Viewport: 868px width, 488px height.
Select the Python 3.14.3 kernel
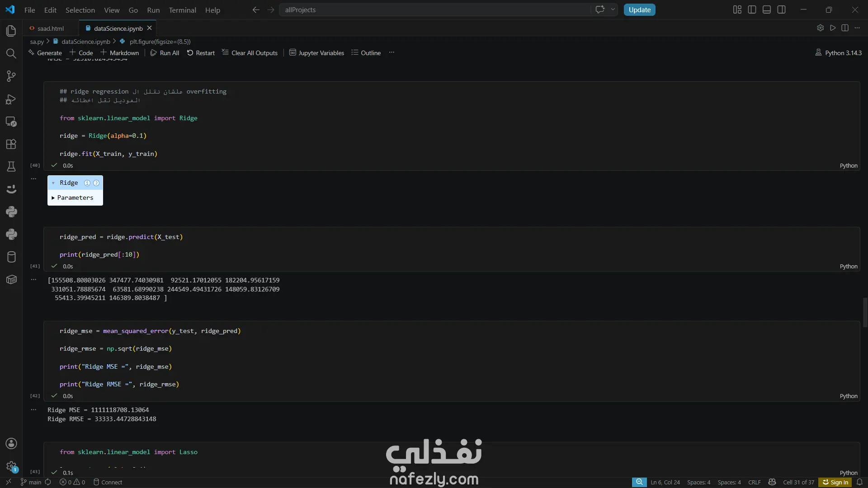click(x=839, y=53)
